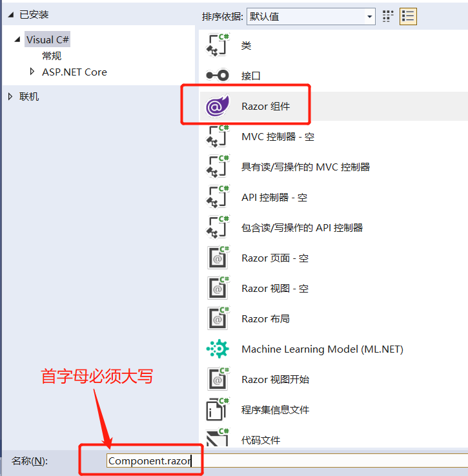Switch to small icons grid view
Image resolution: width=468 pixels, height=476 pixels.
(388, 16)
